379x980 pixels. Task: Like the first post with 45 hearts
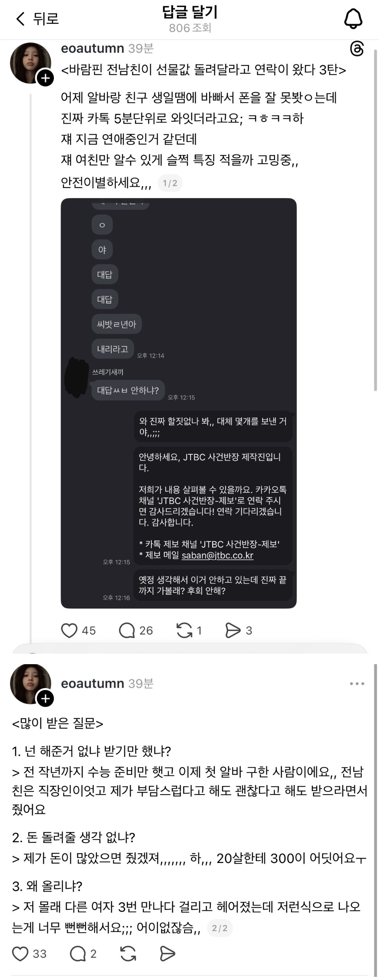pyautogui.click(x=69, y=631)
